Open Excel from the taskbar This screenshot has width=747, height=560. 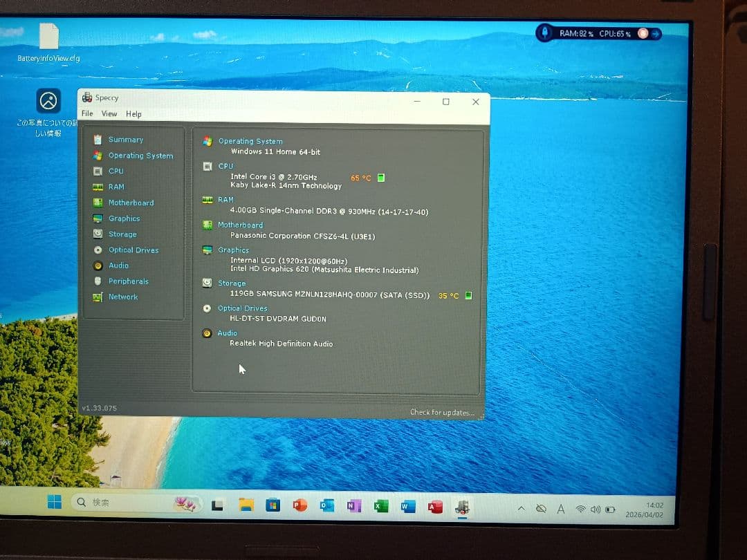pos(381,506)
